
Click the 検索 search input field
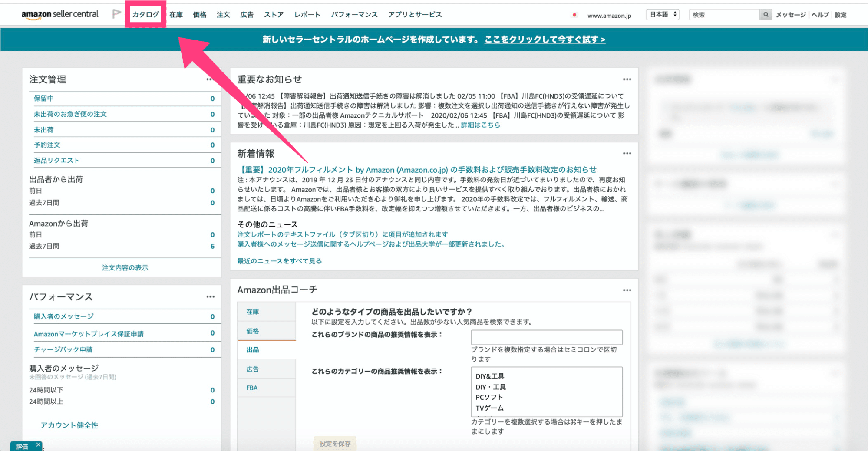[x=724, y=15]
